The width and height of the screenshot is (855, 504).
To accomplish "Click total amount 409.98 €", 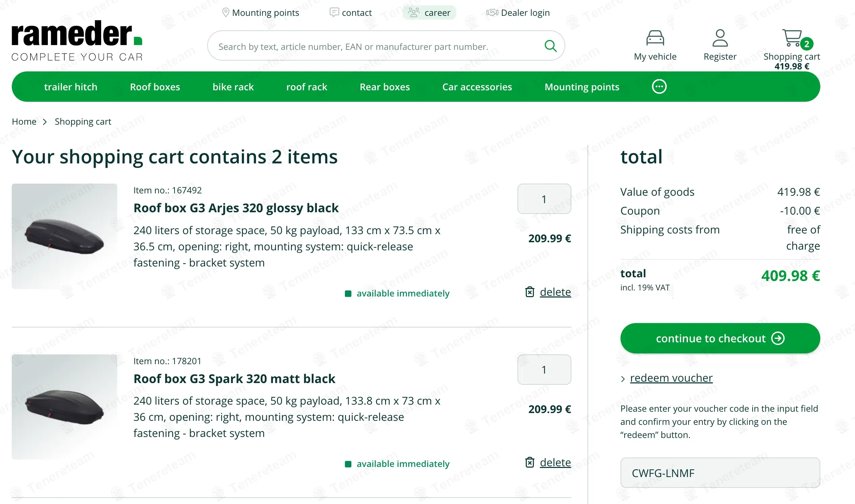I will (790, 276).
